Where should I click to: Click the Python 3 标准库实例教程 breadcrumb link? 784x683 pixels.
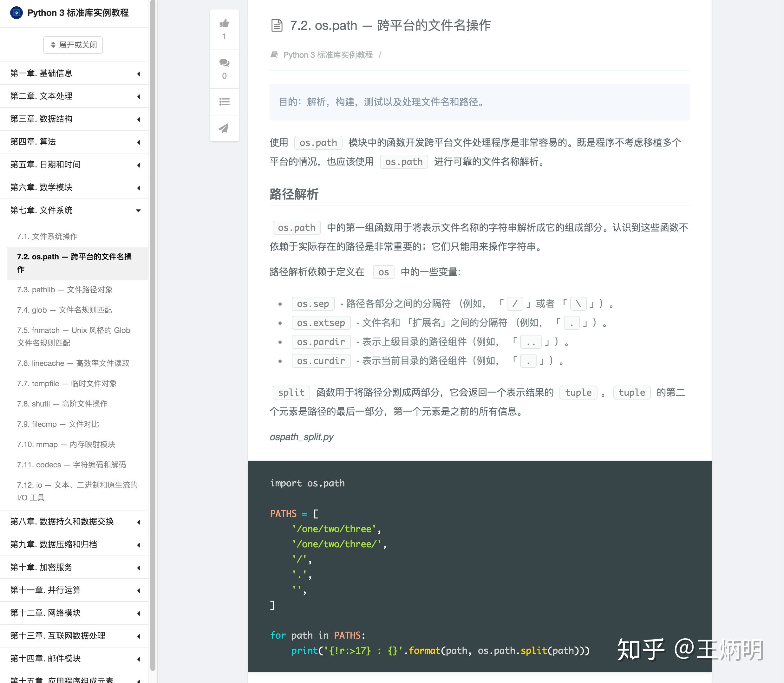point(328,55)
